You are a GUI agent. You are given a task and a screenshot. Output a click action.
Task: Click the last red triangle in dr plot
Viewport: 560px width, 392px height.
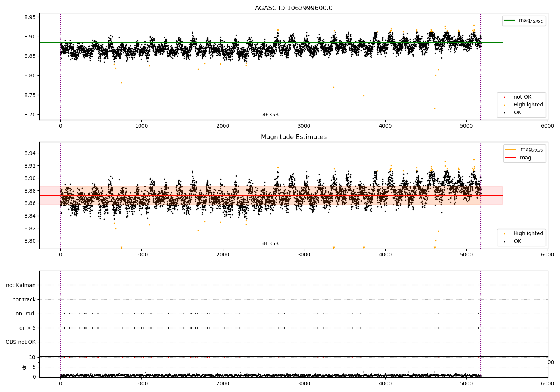pos(478,357)
